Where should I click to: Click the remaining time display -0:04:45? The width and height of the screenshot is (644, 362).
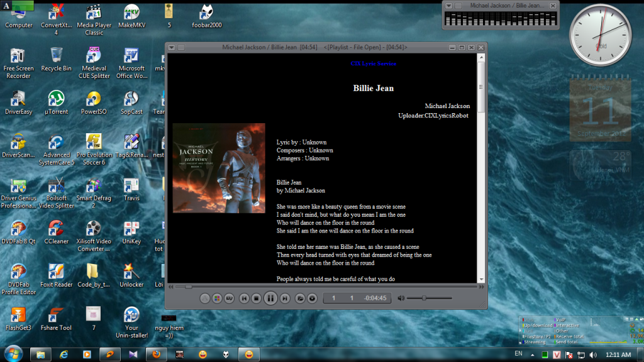[x=375, y=299]
